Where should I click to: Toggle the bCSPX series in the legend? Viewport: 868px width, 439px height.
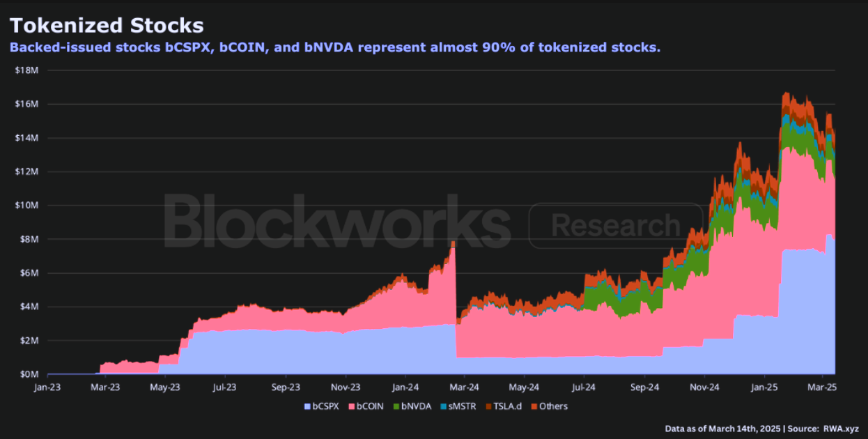tap(321, 406)
